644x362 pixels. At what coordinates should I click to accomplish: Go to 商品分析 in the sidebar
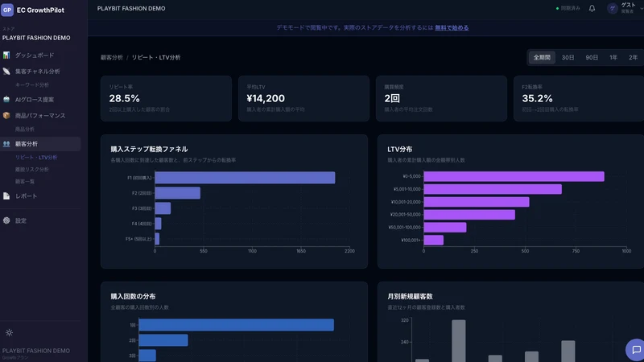(25, 130)
